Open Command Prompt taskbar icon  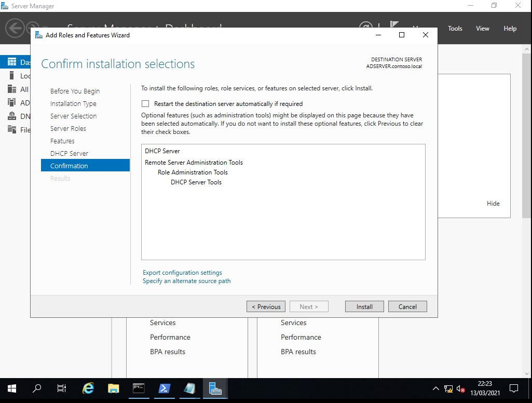pos(139,388)
